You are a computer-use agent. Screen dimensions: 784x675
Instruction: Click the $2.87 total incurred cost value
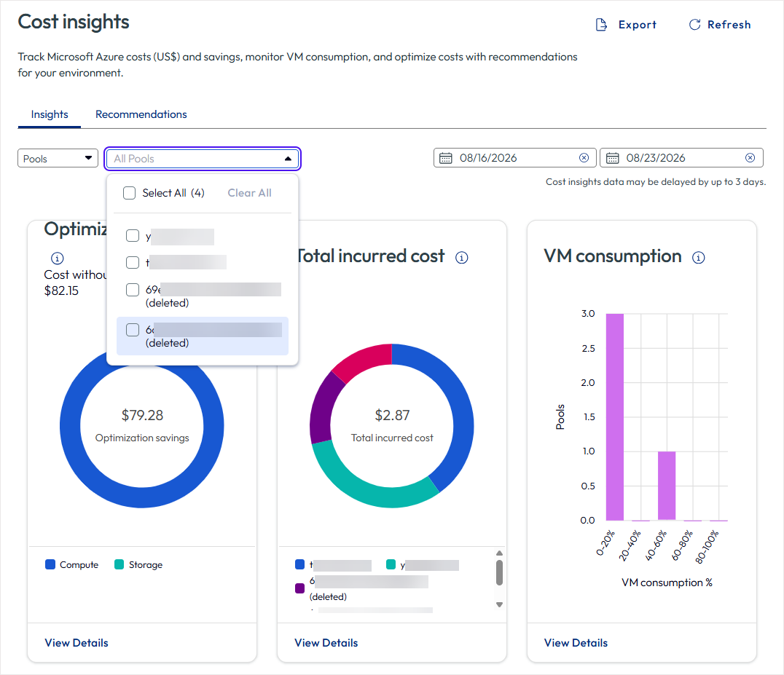(x=393, y=415)
